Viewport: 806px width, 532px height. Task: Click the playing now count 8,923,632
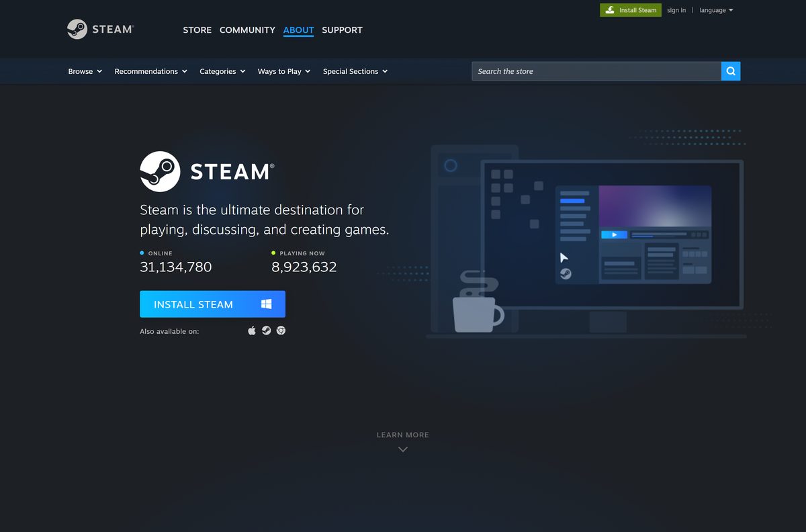[304, 267]
